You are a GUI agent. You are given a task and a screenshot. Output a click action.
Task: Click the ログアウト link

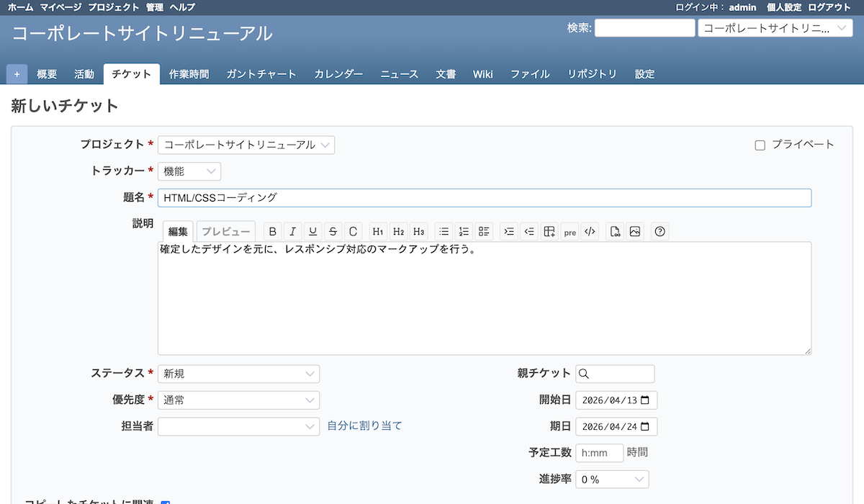tap(829, 7)
